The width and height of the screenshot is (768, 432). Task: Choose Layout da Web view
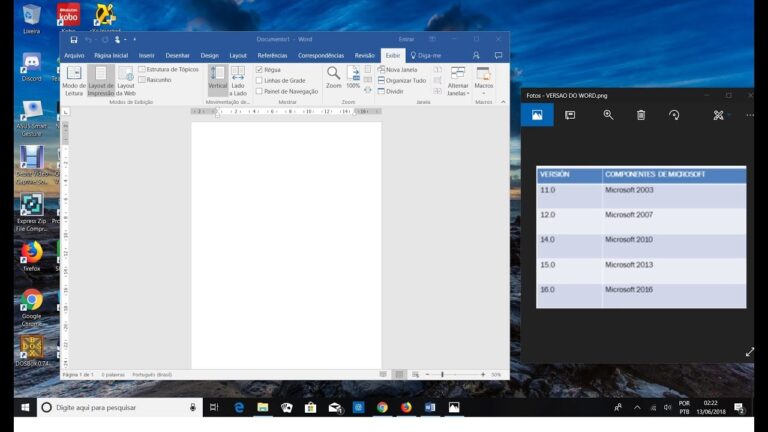click(126, 81)
